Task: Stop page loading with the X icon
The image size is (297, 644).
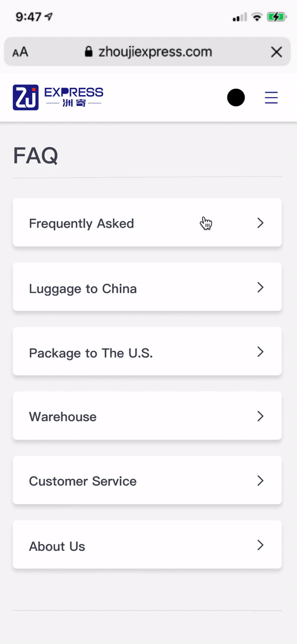Action: click(276, 52)
